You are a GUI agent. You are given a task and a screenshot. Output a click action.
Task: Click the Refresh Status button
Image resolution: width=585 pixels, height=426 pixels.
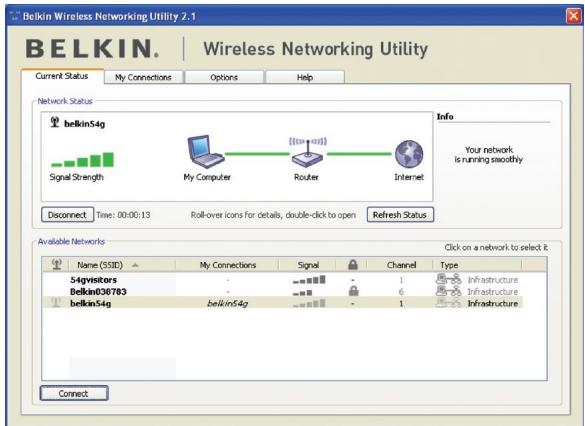click(x=400, y=215)
